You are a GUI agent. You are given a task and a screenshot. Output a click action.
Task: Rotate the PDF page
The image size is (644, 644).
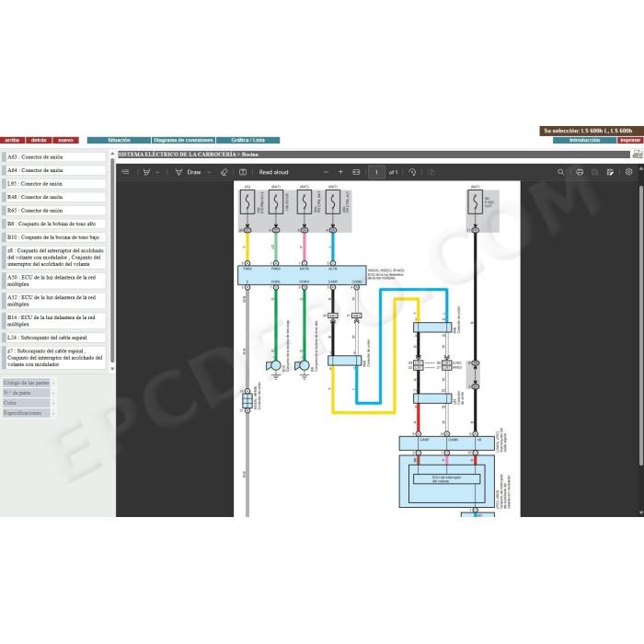coord(412,173)
